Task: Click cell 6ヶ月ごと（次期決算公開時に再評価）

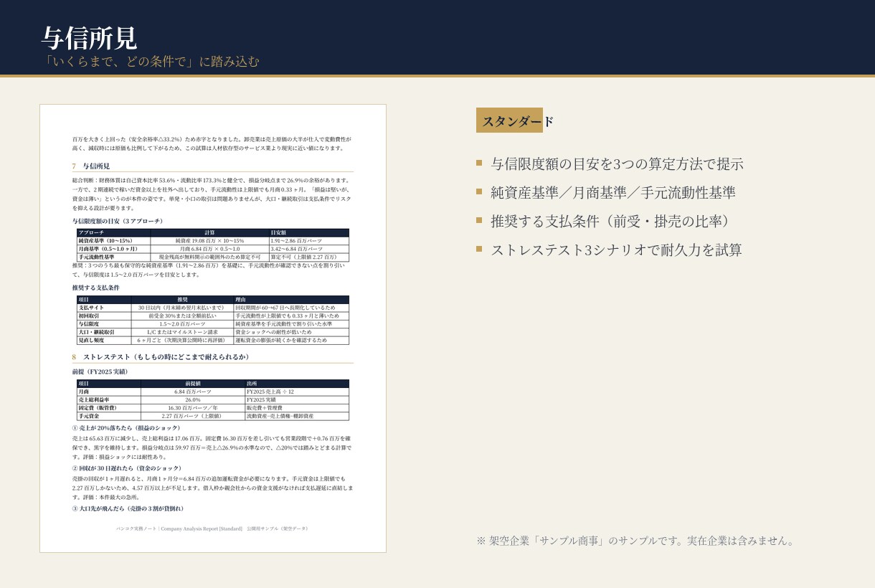Action: tap(182, 341)
